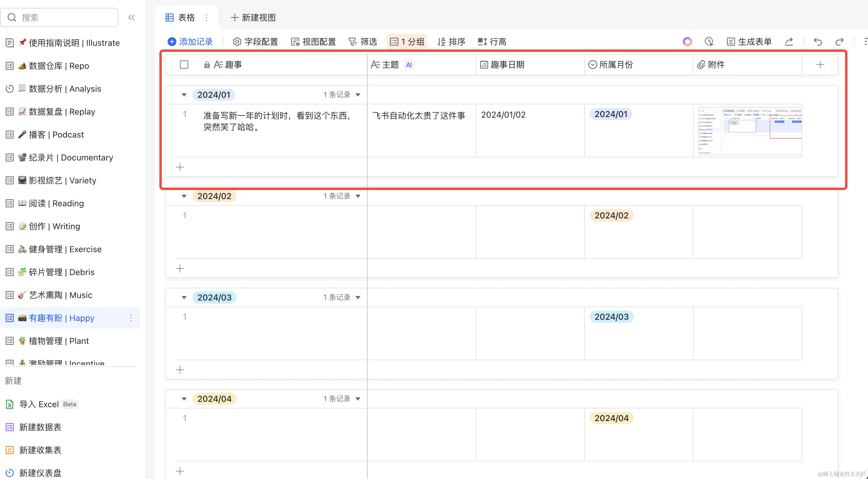Add a new column with plus icon

[820, 65]
